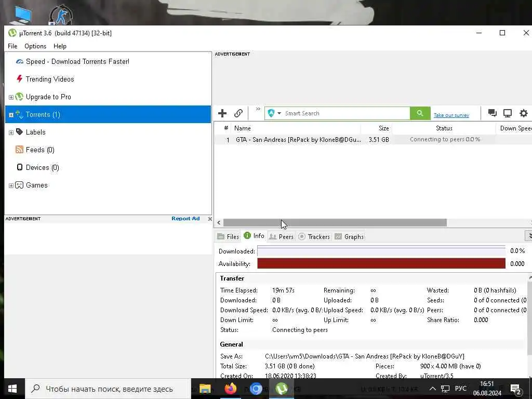
Task: Click the Torrents sidebar arrows icon
Action: pos(19,114)
